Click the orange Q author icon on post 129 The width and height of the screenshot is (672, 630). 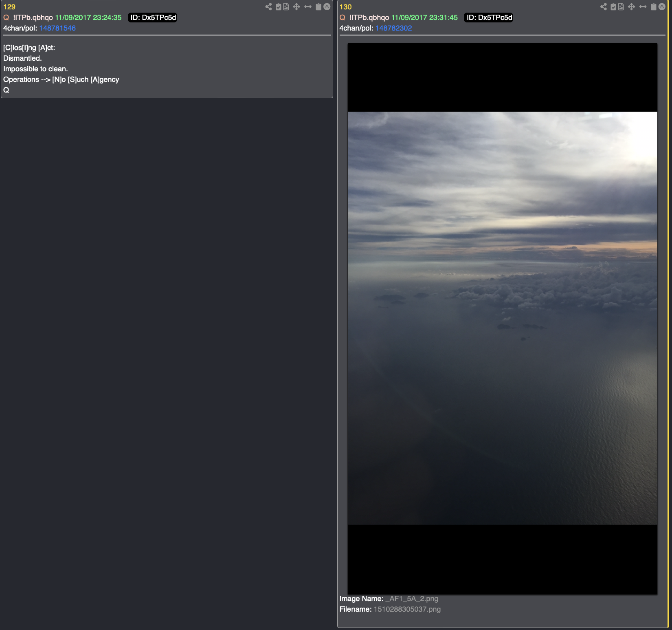6,18
